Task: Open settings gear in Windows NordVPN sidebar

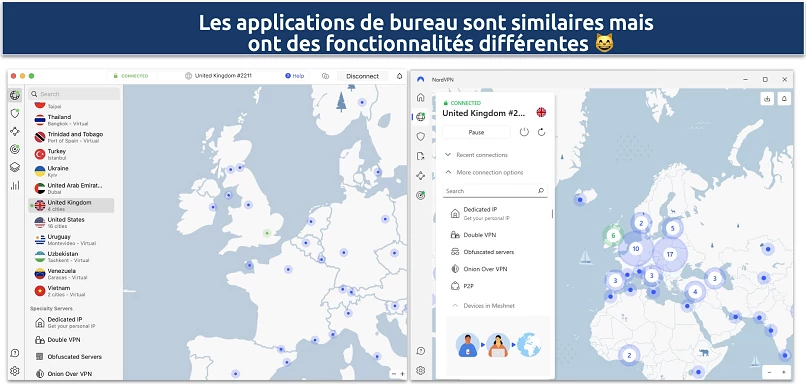Action: pyautogui.click(x=420, y=370)
